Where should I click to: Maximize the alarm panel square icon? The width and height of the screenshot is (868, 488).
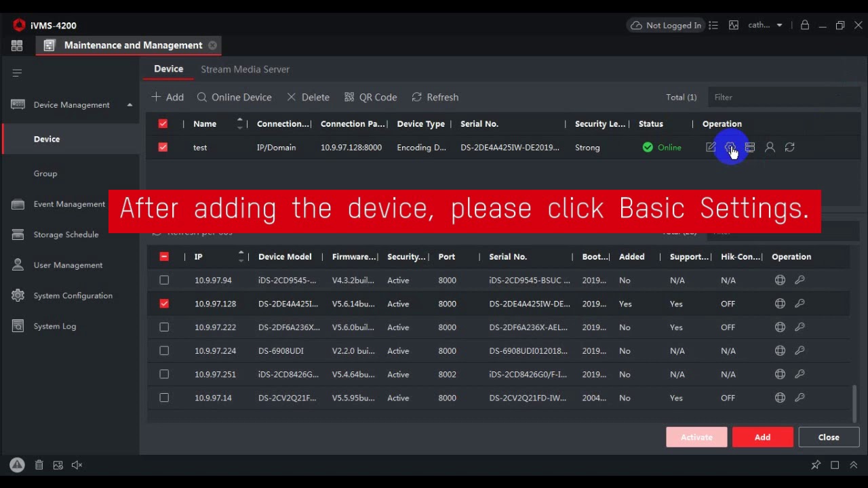tap(835, 465)
